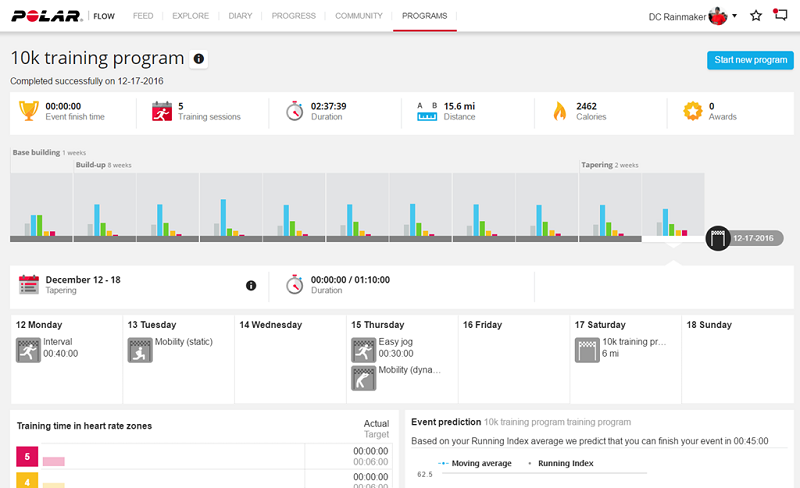Click zone 5 training time bar

(54, 461)
